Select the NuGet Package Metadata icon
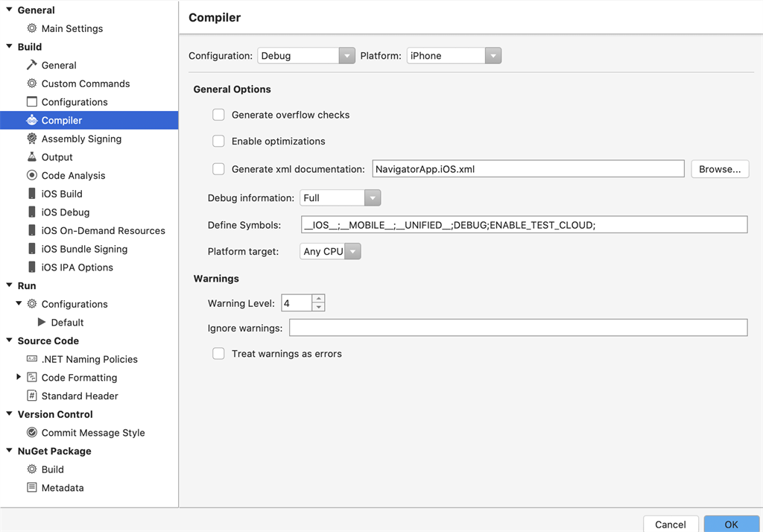The width and height of the screenshot is (763, 532). point(31,487)
